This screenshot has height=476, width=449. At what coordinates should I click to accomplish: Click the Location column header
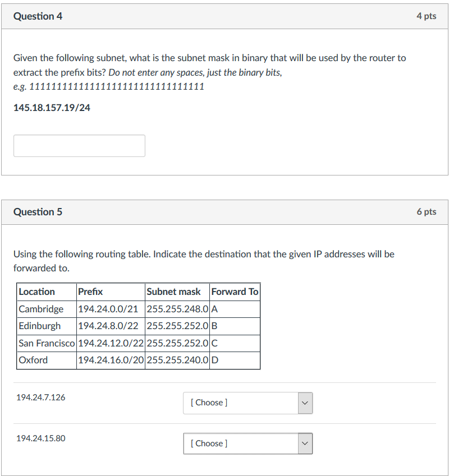pyautogui.click(x=47, y=292)
